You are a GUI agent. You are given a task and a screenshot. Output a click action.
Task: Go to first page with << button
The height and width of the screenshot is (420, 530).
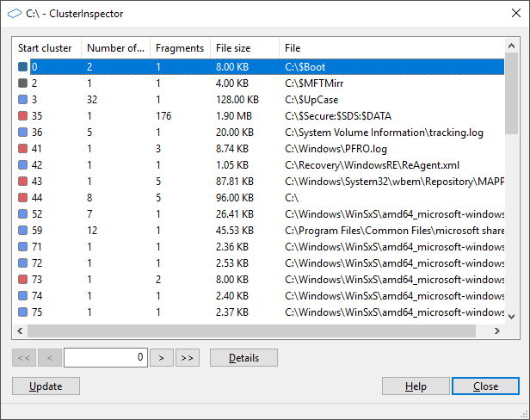pyautogui.click(x=24, y=358)
